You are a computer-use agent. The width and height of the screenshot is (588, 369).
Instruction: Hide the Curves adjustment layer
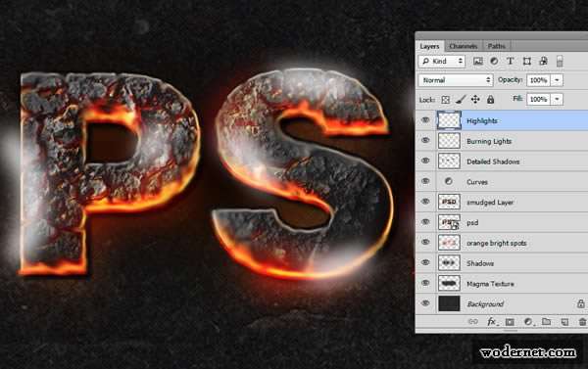[x=425, y=181]
